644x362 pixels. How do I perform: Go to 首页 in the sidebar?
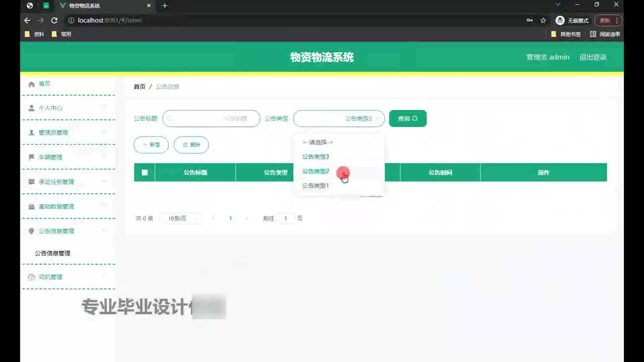(x=45, y=84)
